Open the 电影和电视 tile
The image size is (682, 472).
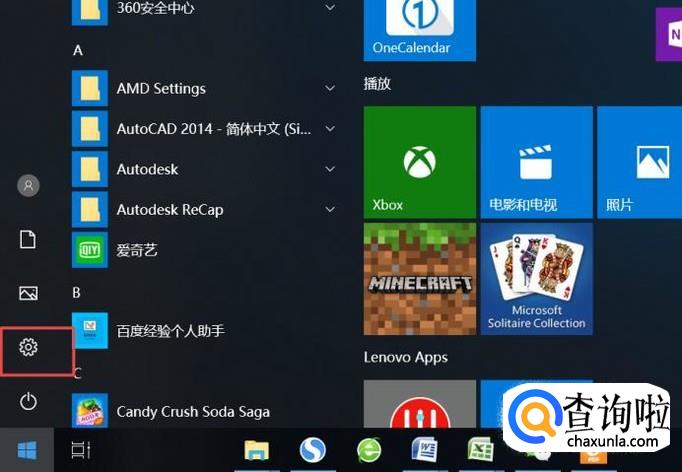(536, 162)
